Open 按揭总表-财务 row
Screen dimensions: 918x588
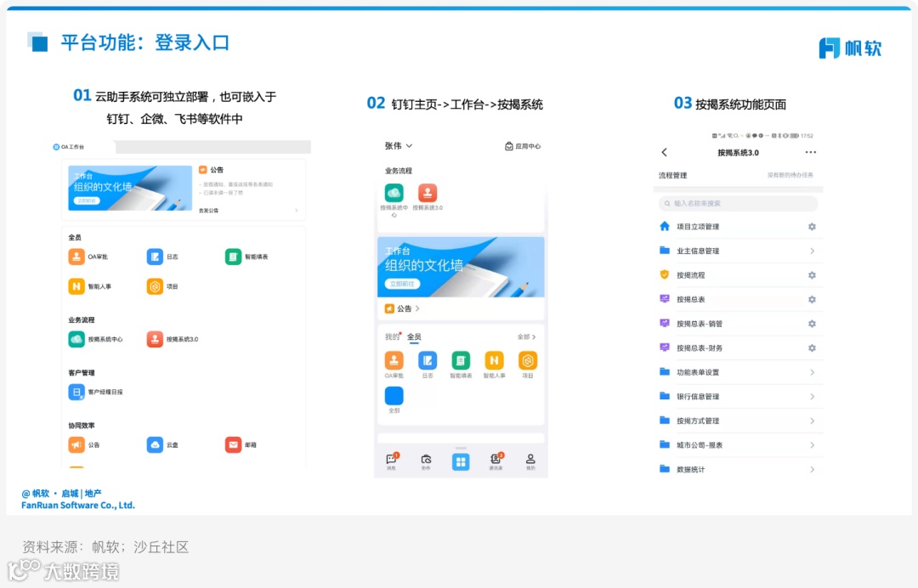point(738,348)
